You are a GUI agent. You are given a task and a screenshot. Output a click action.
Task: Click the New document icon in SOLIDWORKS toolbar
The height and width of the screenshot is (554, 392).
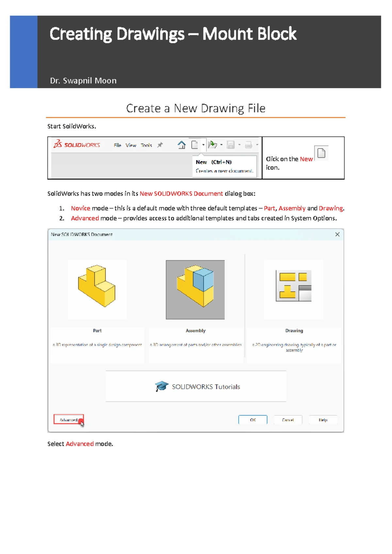pos(195,145)
